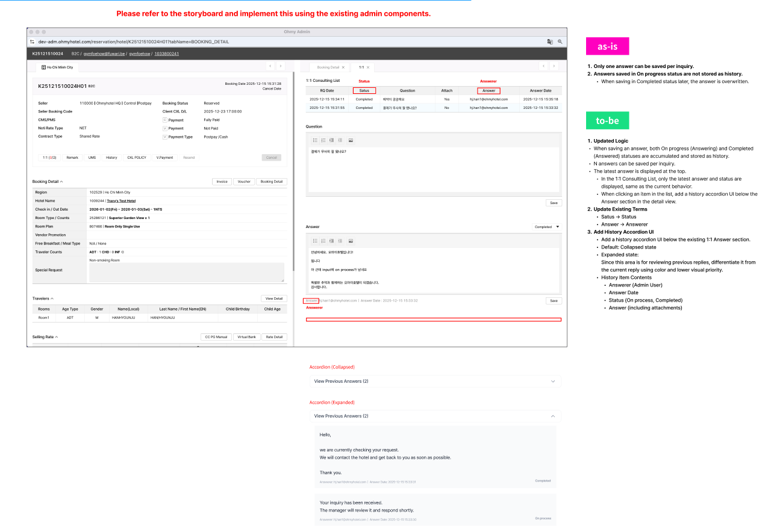This screenshot has width=768, height=532.
Task: Click the translate icon in the address bar
Action: click(x=550, y=42)
